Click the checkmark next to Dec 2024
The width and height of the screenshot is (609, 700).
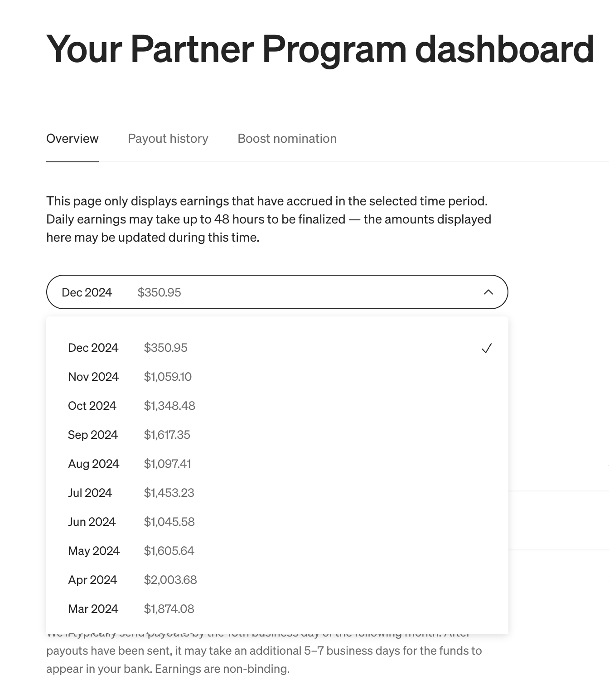point(486,348)
